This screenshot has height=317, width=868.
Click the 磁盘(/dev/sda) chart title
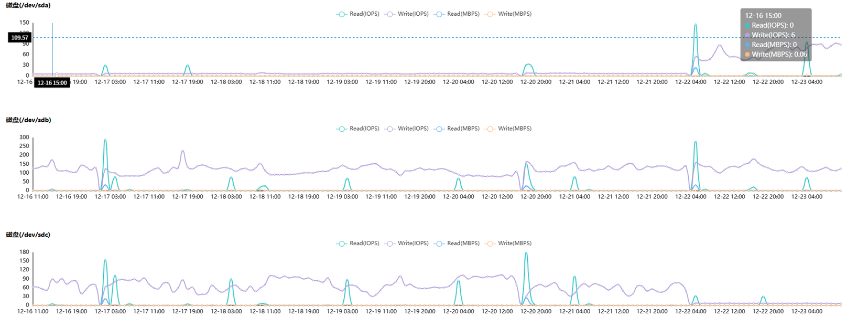(28, 5)
